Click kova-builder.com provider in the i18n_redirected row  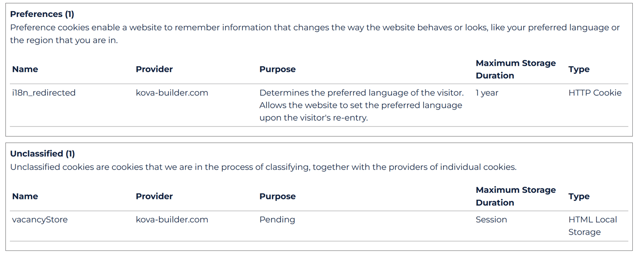click(x=172, y=93)
